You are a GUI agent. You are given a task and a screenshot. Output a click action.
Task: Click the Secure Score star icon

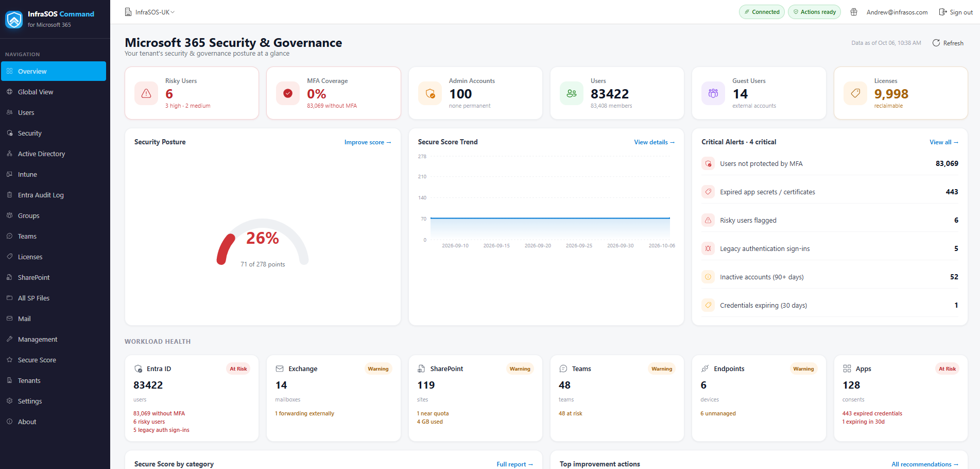coord(9,360)
